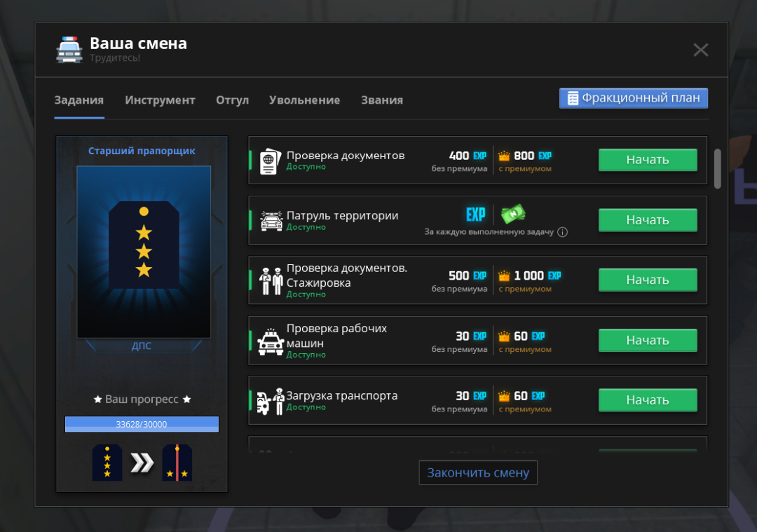The image size is (757, 532).
Task: Open the Отгул tab
Action: 232,100
